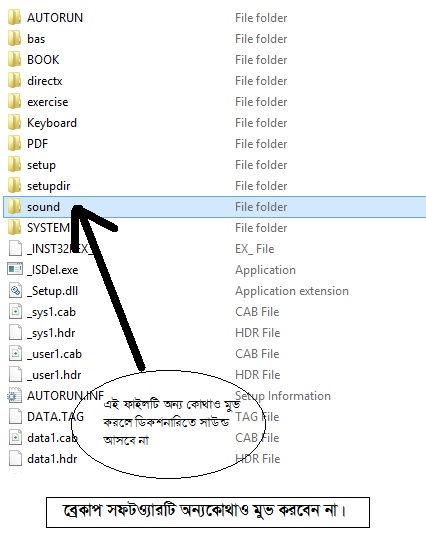Select the Keyboard folder icon
Screen dimensions: 426x535
[14, 123]
